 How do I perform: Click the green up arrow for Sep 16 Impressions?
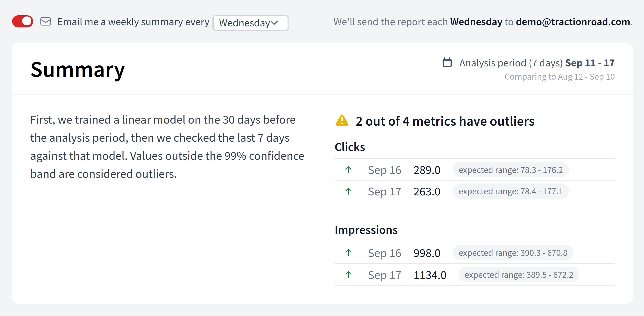pos(348,253)
